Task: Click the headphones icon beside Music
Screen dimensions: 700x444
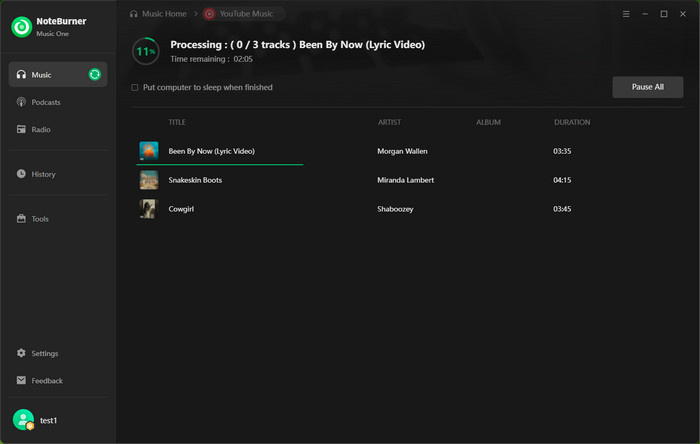Action: (21, 75)
